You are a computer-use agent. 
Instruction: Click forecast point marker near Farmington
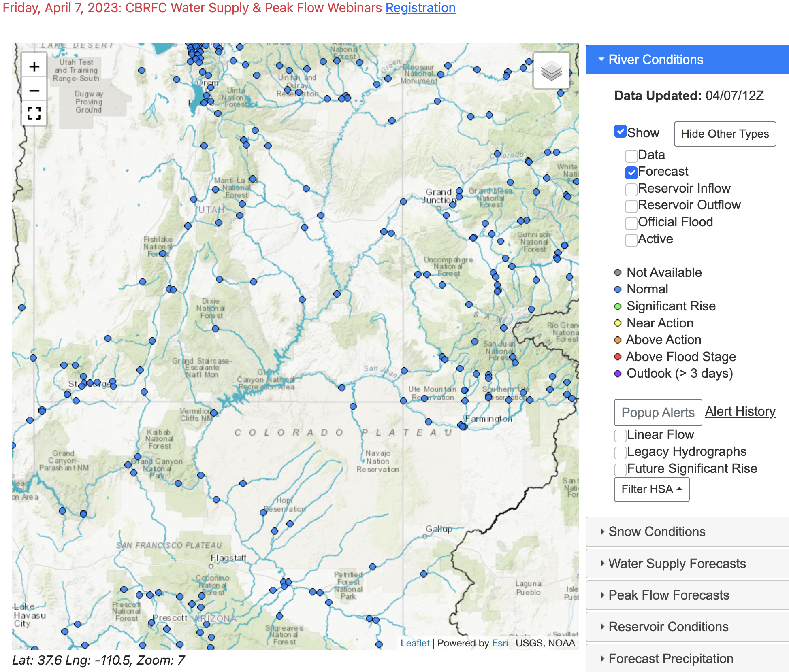(x=462, y=426)
